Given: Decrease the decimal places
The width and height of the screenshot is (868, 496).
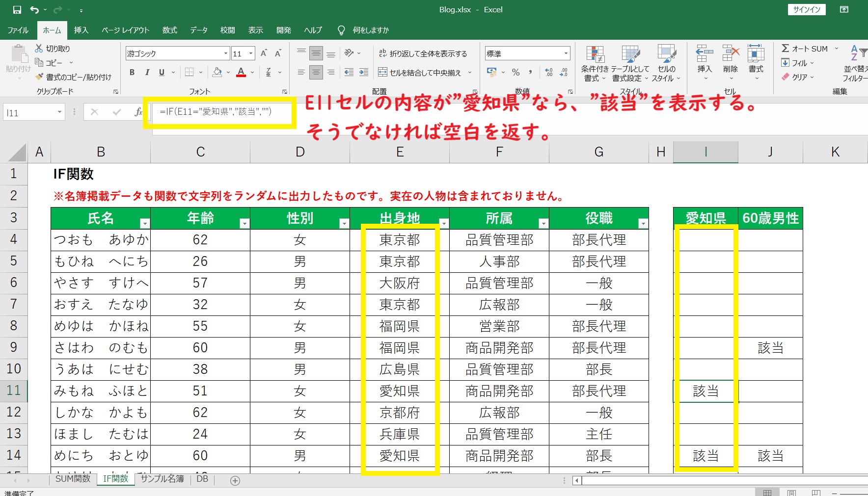Looking at the screenshot, I should click(564, 73).
